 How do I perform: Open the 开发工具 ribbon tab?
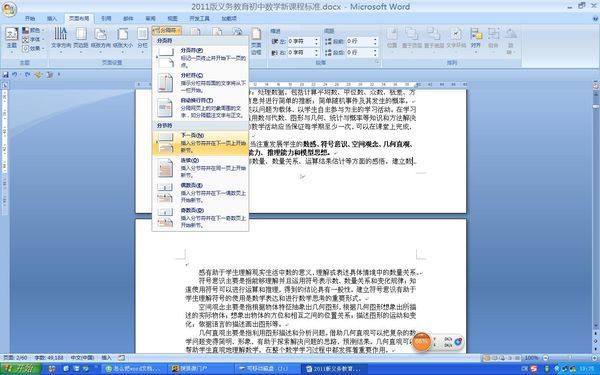[x=199, y=18]
